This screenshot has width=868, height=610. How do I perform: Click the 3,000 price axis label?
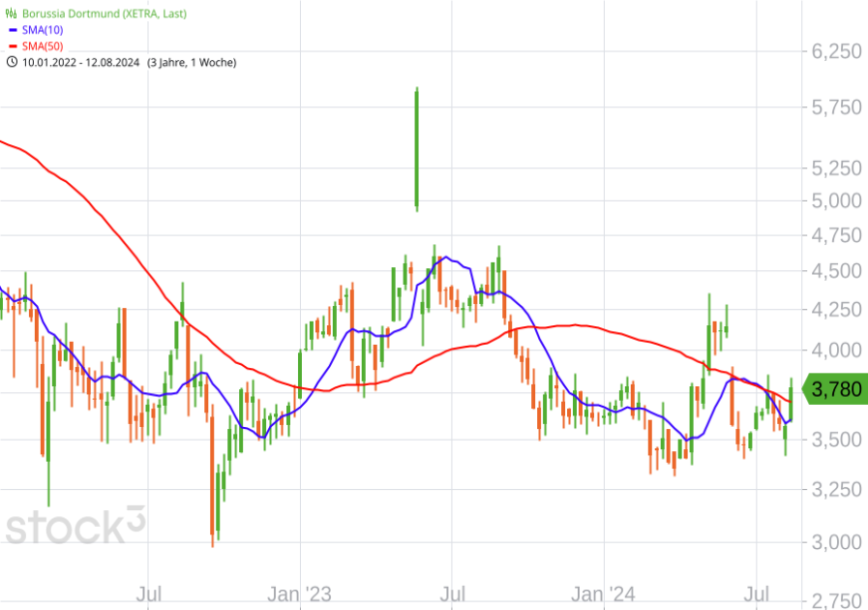click(836, 542)
